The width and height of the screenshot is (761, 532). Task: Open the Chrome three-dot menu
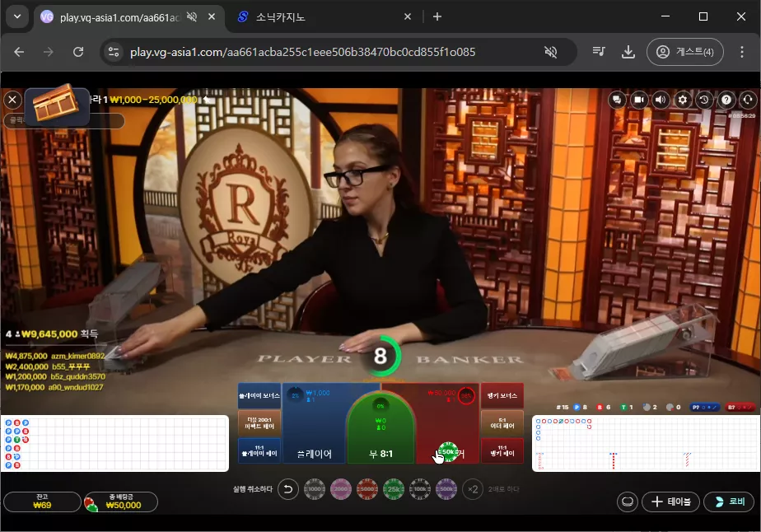pyautogui.click(x=742, y=52)
